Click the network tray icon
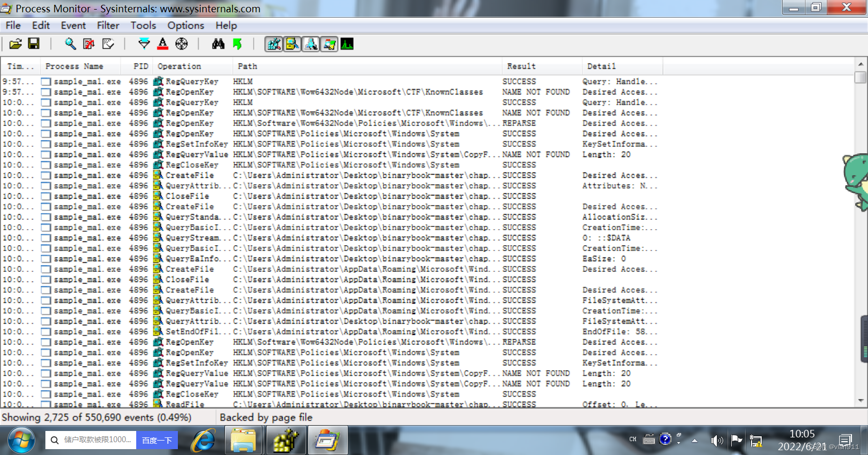Image resolution: width=868 pixels, height=455 pixels. tap(756, 441)
